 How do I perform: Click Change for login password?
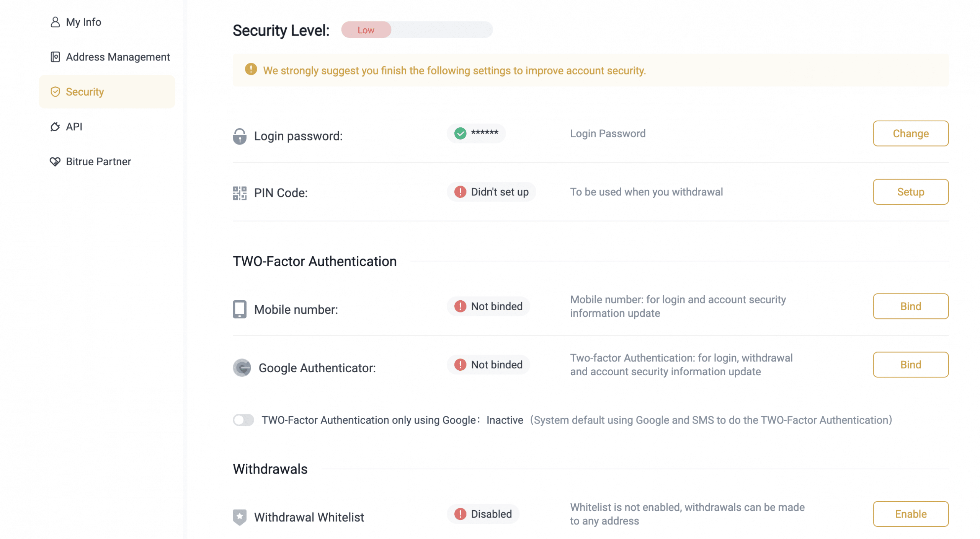911,134
